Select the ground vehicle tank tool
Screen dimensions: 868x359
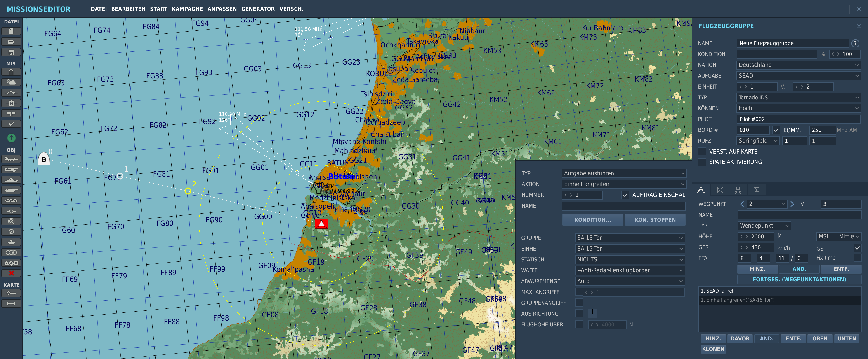pos(11,190)
